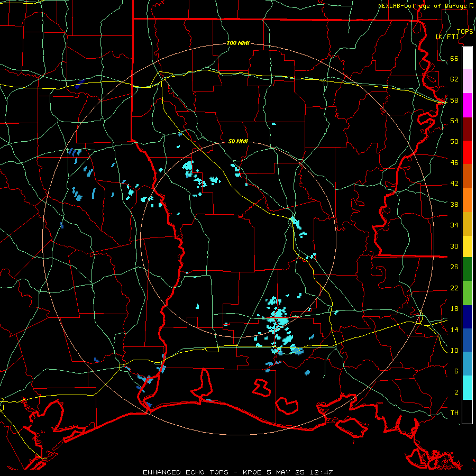Click the orange swatch below 42
This screenshot has height=476, width=476.
click(467, 199)
